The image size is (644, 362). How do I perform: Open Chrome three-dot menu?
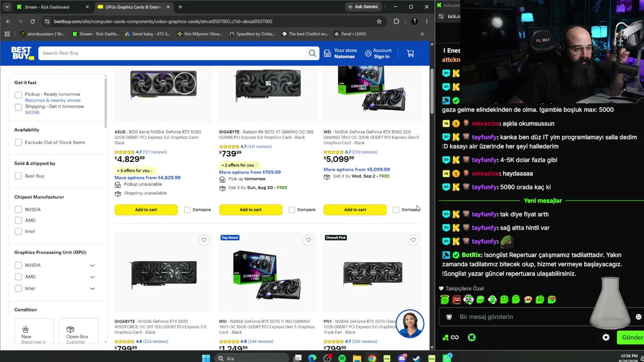pos(427,21)
